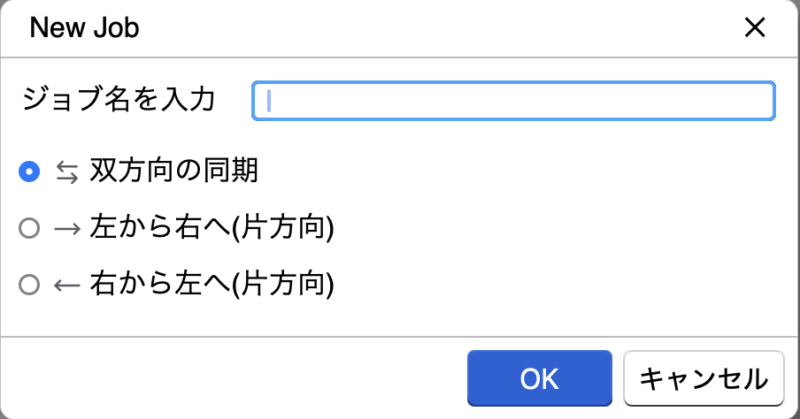Click the New Job title text
This screenshot has width=800, height=419.
tap(84, 28)
